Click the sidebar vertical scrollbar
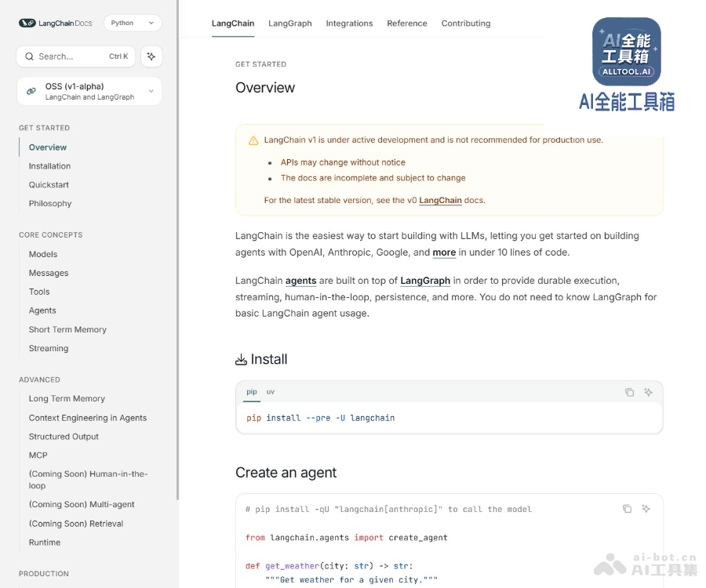Viewport: 706px width, 588px height. click(177, 249)
